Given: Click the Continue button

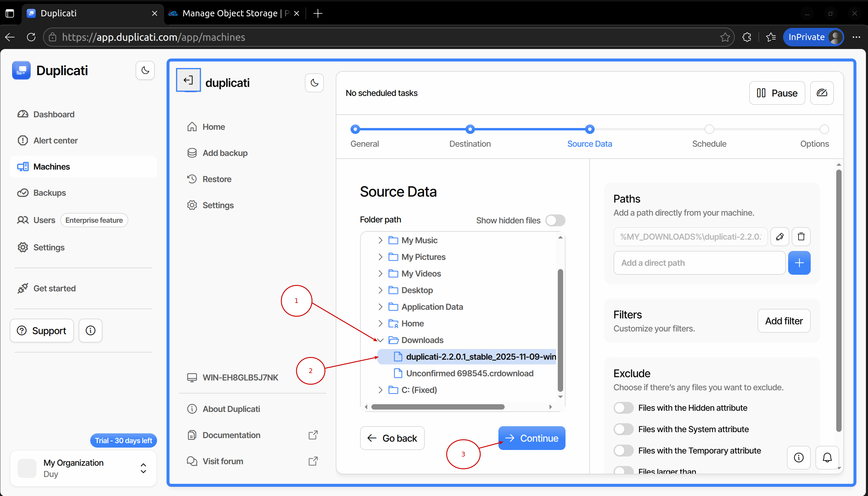Looking at the screenshot, I should pyautogui.click(x=531, y=438).
